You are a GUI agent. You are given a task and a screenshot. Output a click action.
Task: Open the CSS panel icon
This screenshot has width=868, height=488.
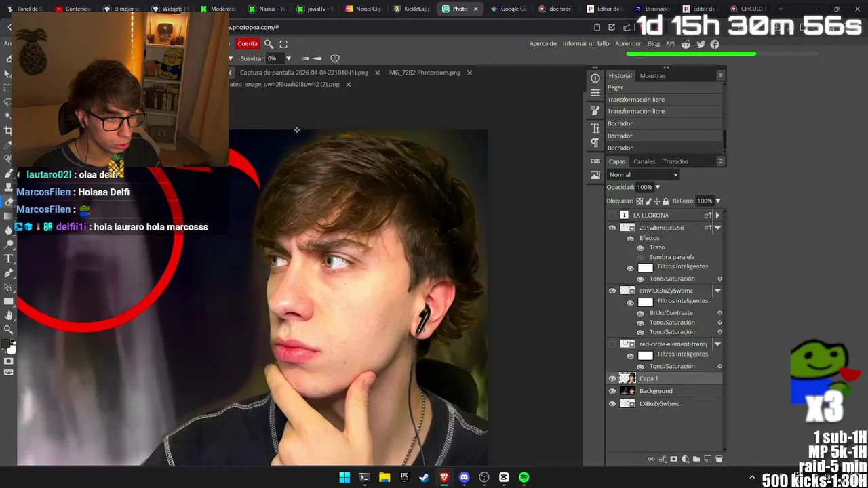point(595,161)
